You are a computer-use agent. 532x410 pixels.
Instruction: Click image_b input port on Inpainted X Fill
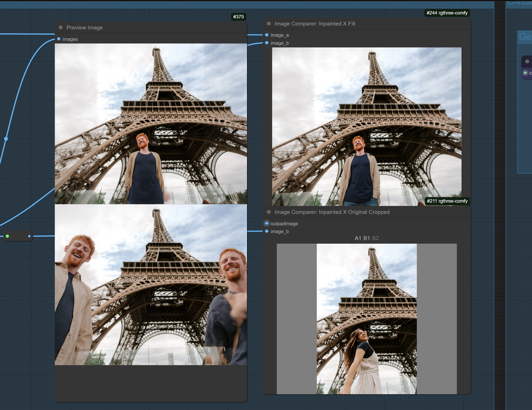(x=267, y=43)
